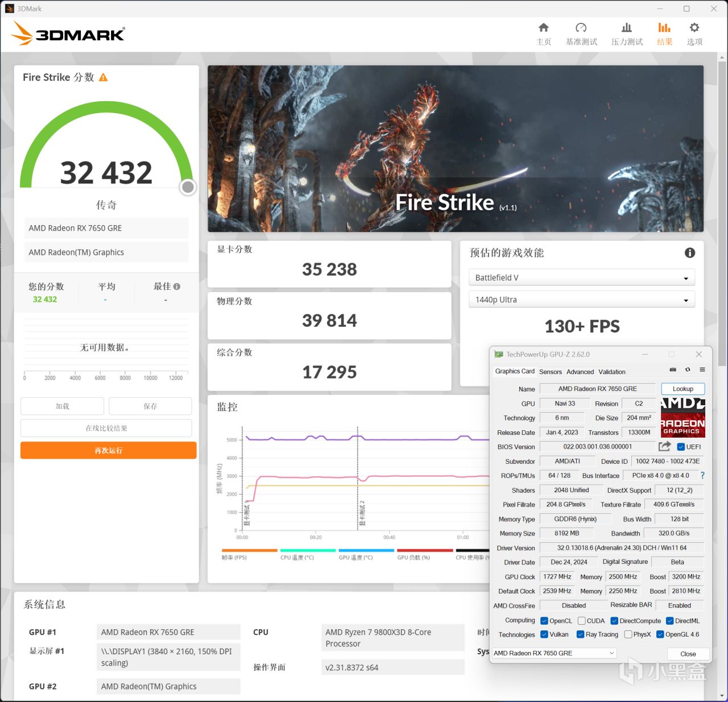The height and width of the screenshot is (702, 728).
Task: Click the blue GPU 温度 legend color bar
Action: coord(366,550)
